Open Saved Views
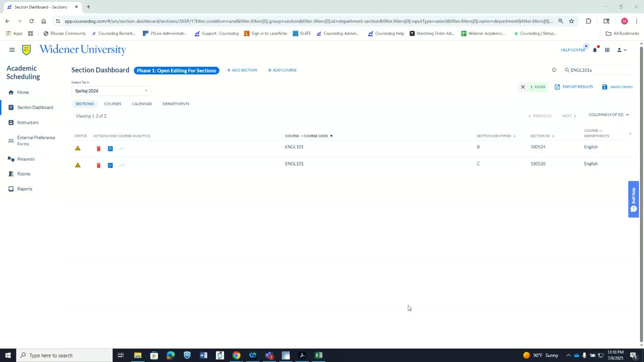This screenshot has height=362, width=644. point(617,87)
